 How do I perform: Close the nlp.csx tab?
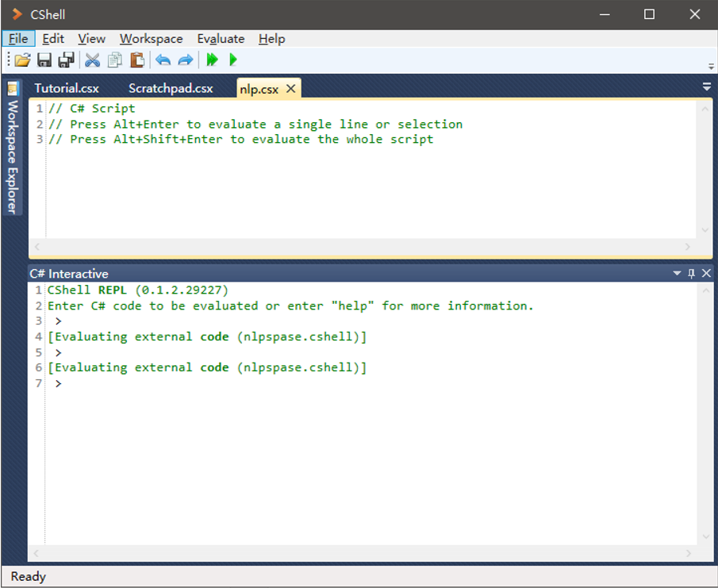click(290, 88)
